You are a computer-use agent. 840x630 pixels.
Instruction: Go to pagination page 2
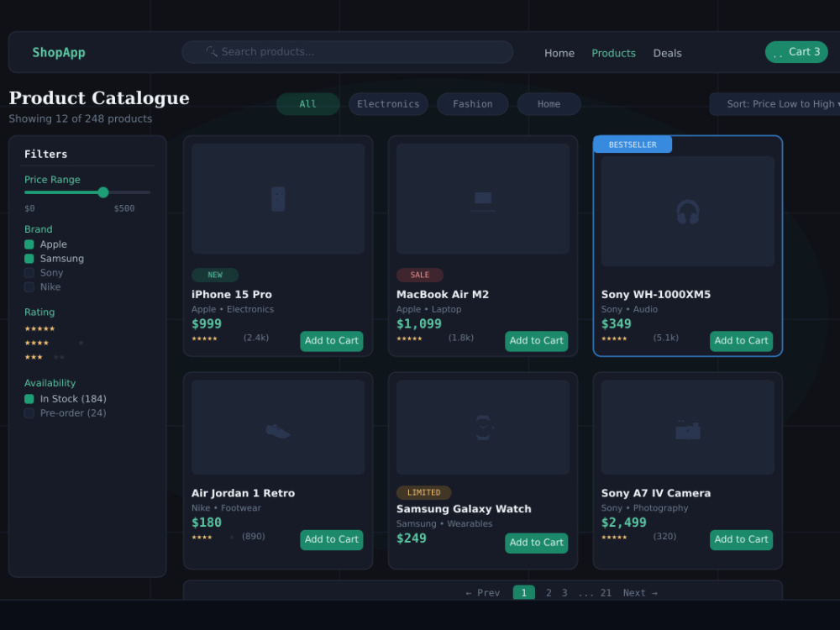pyautogui.click(x=549, y=592)
